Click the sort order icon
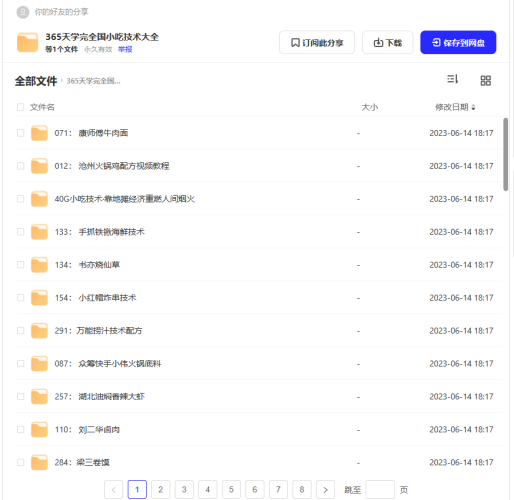 pyautogui.click(x=452, y=79)
